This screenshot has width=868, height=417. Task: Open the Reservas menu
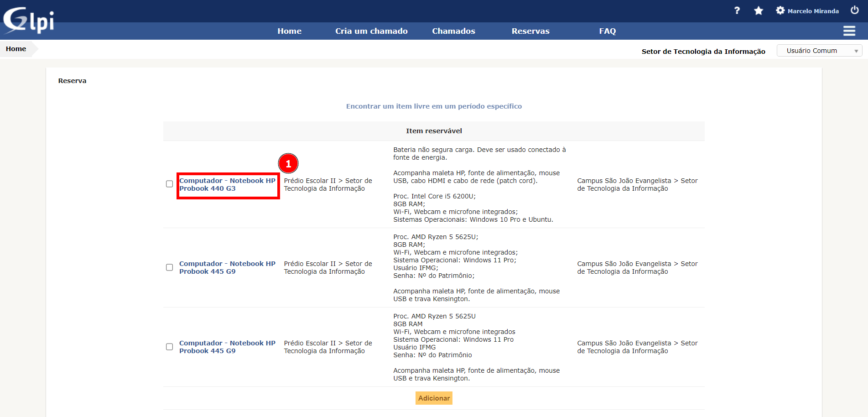point(530,31)
